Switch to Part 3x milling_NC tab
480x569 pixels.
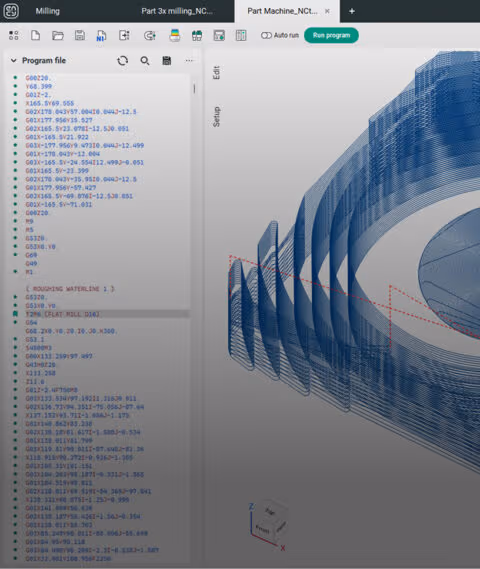click(x=177, y=11)
